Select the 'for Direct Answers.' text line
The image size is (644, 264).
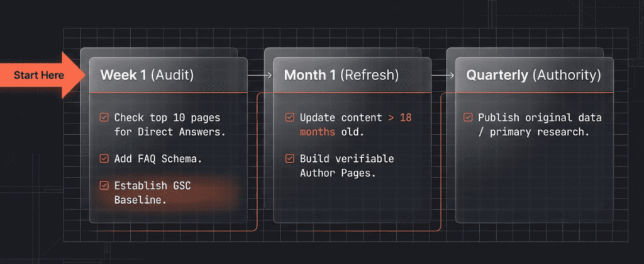(170, 132)
